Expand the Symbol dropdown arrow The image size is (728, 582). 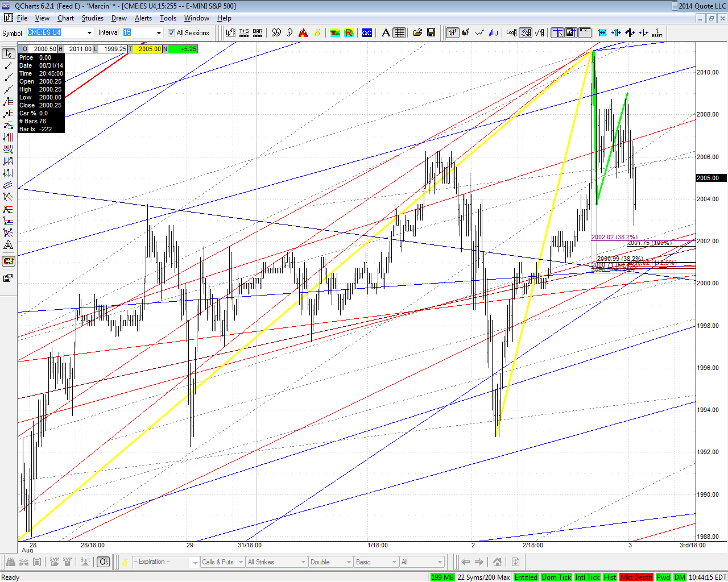(x=89, y=33)
